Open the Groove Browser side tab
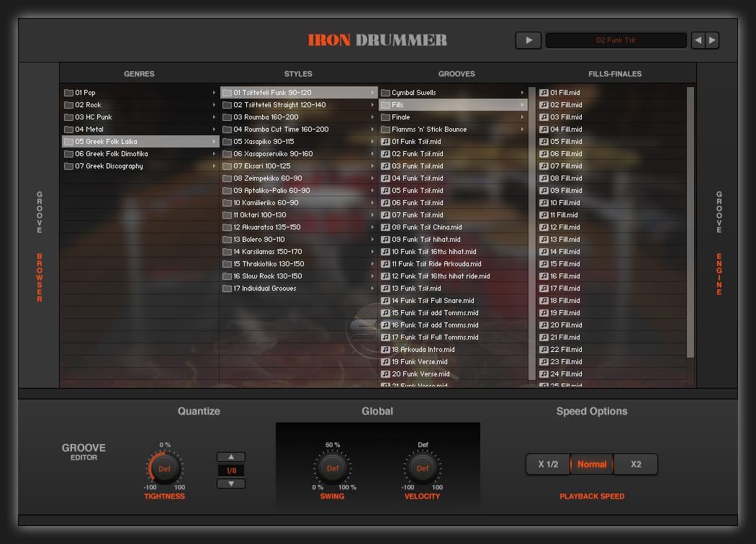 [x=40, y=247]
